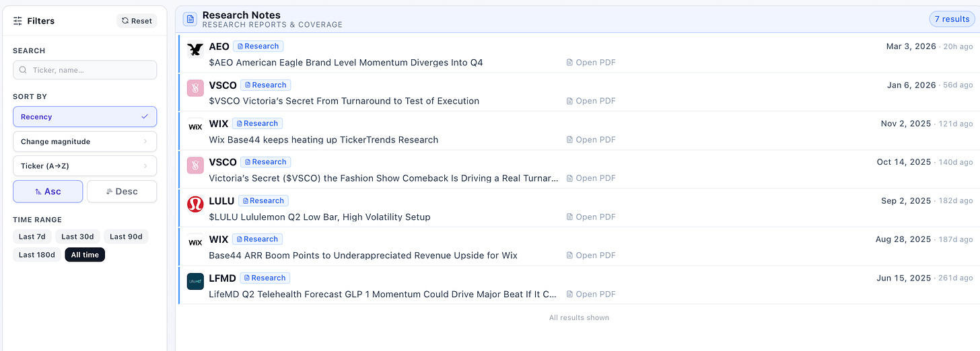
Task: Reset all filters
Action: click(x=137, y=21)
